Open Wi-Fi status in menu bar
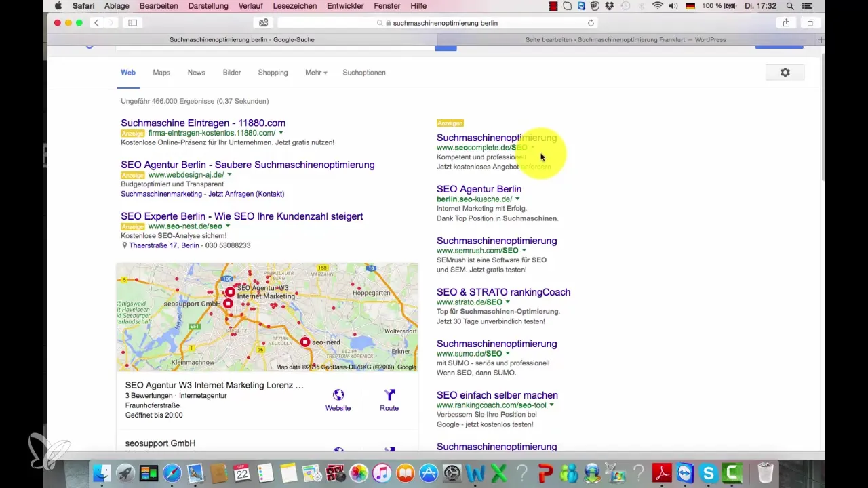This screenshot has height=488, width=868. tap(658, 6)
